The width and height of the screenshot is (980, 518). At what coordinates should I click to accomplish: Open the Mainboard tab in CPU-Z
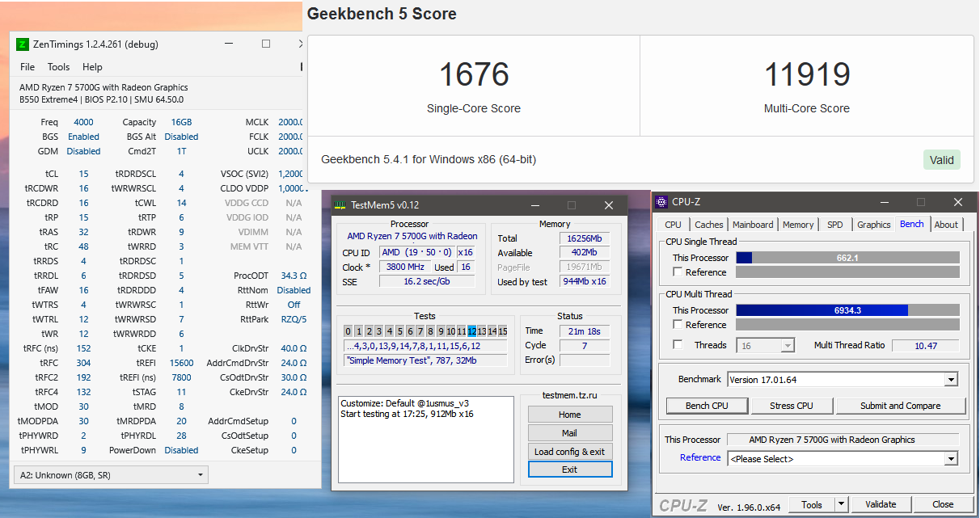click(x=753, y=225)
